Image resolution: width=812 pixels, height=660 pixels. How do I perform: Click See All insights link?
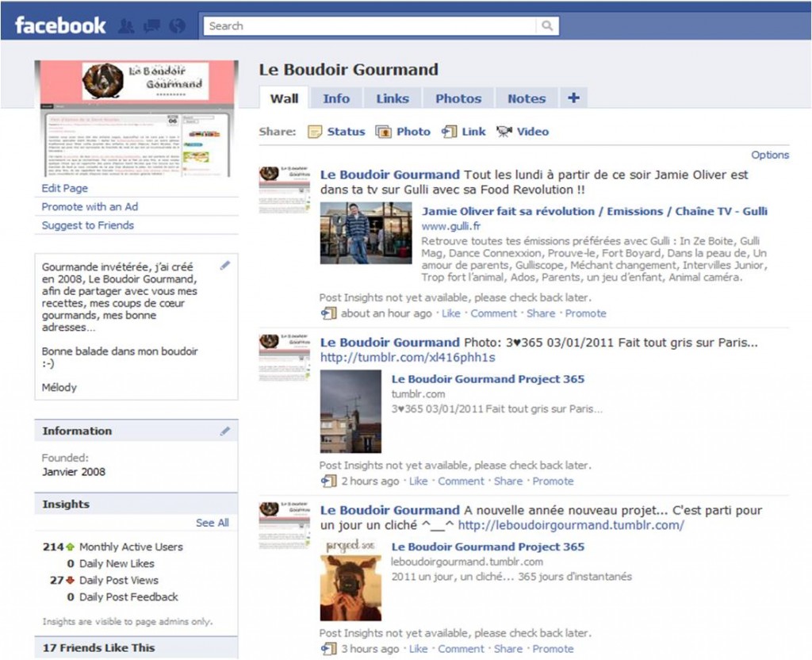[x=213, y=523]
